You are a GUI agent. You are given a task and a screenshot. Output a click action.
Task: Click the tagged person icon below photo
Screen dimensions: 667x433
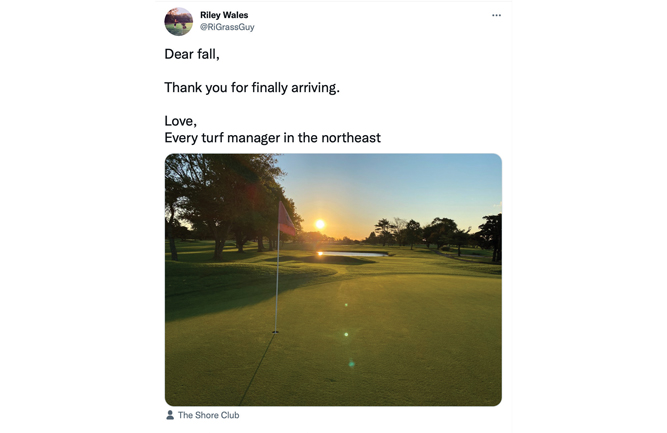(170, 415)
